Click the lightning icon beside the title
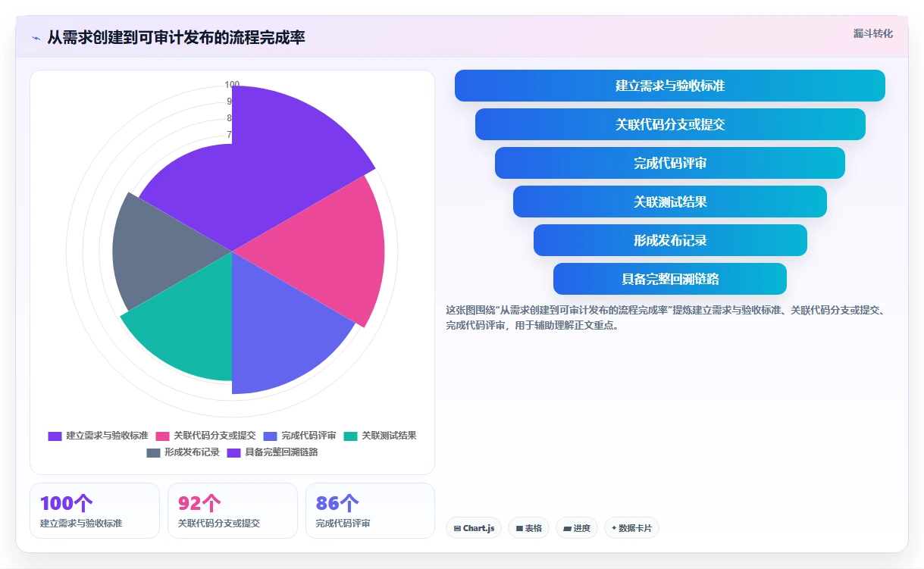This screenshot has height=569, width=924. (x=36, y=38)
